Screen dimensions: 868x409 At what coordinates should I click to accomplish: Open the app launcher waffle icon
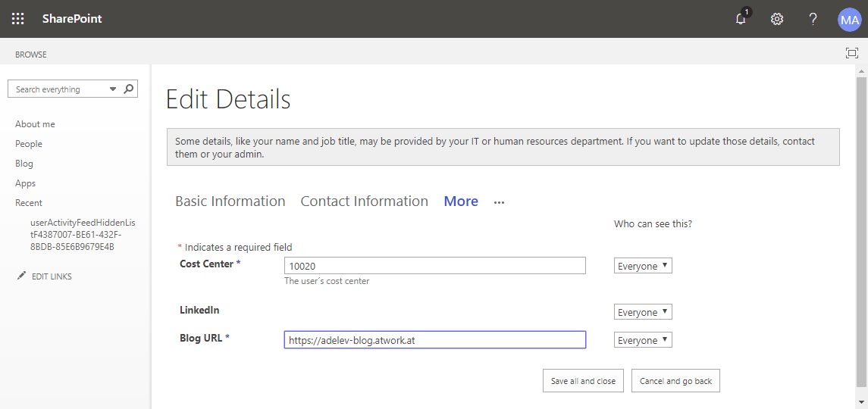[x=18, y=19]
